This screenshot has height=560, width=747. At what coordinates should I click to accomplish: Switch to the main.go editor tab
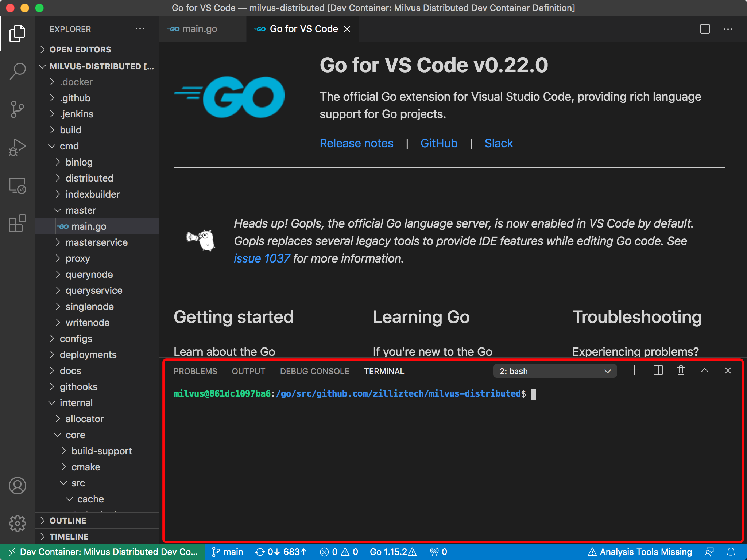(x=199, y=29)
